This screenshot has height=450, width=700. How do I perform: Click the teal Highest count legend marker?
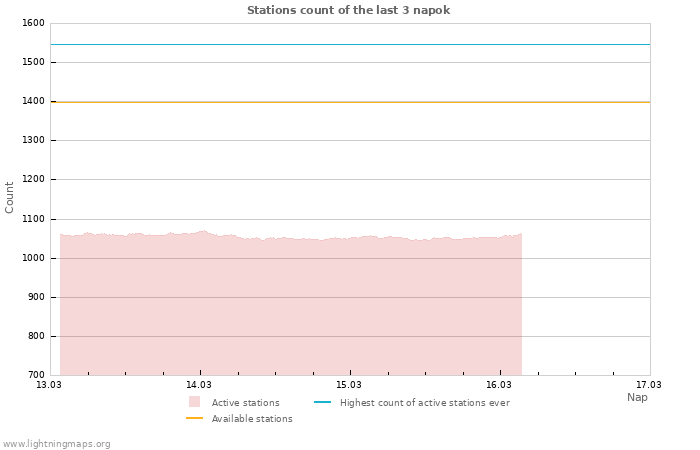pos(322,402)
